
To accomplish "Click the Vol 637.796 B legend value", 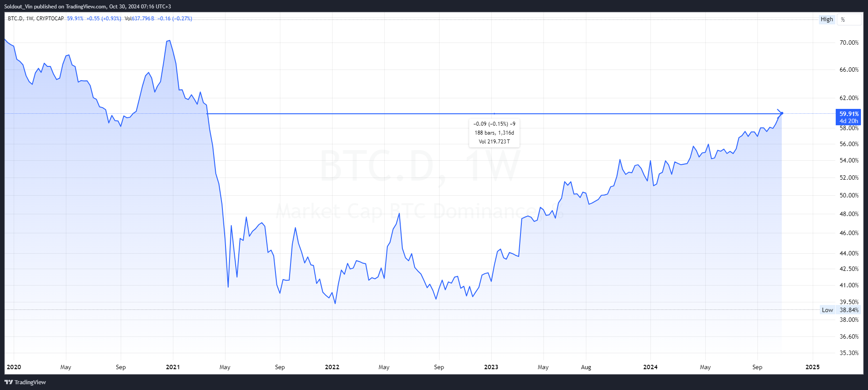I will pyautogui.click(x=140, y=19).
